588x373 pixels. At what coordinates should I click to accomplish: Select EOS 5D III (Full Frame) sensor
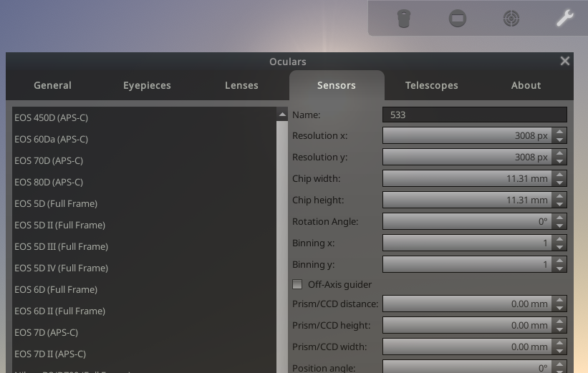(x=144, y=247)
